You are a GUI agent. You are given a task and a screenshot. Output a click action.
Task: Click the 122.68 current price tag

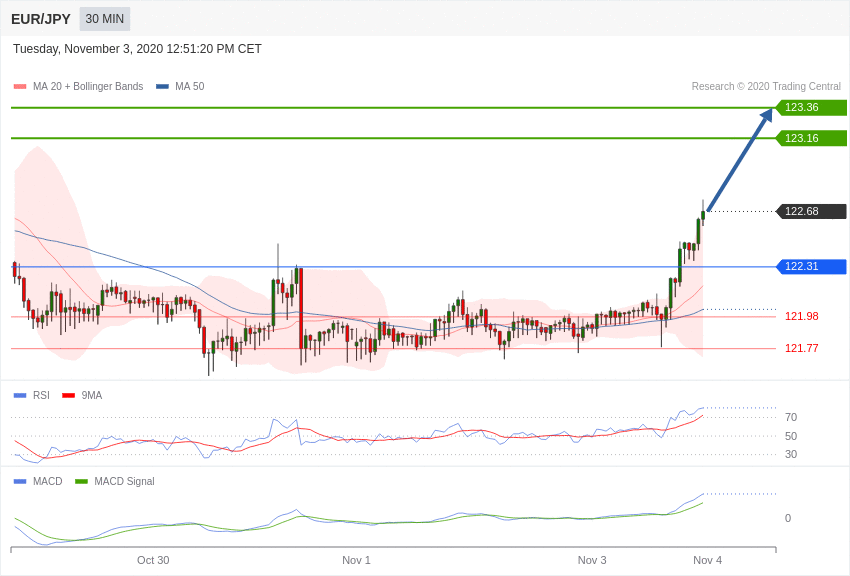pyautogui.click(x=812, y=211)
